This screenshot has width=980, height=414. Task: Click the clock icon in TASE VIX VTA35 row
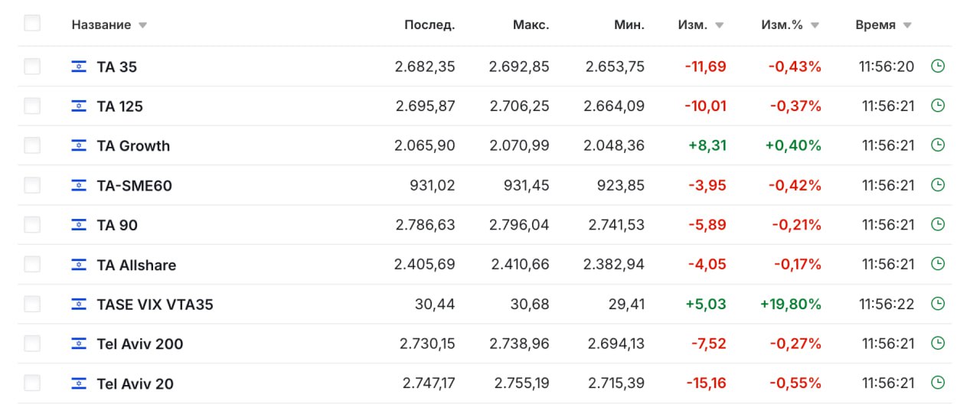pos(937,304)
